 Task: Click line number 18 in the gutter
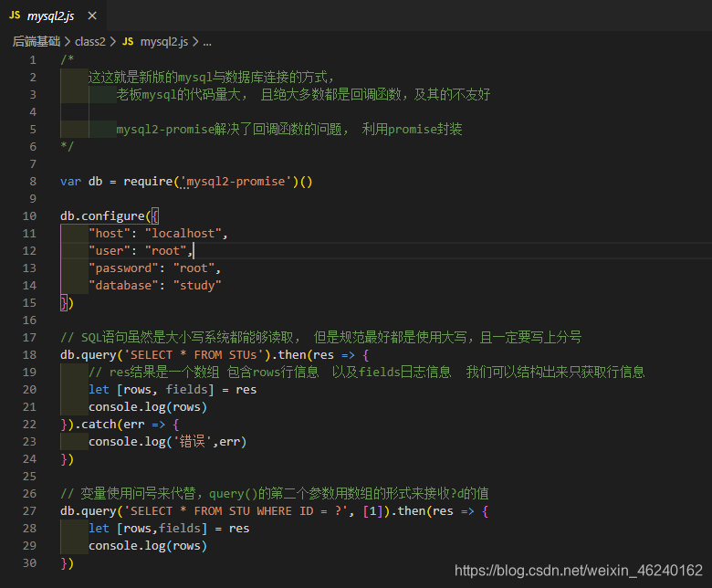[x=29, y=355]
